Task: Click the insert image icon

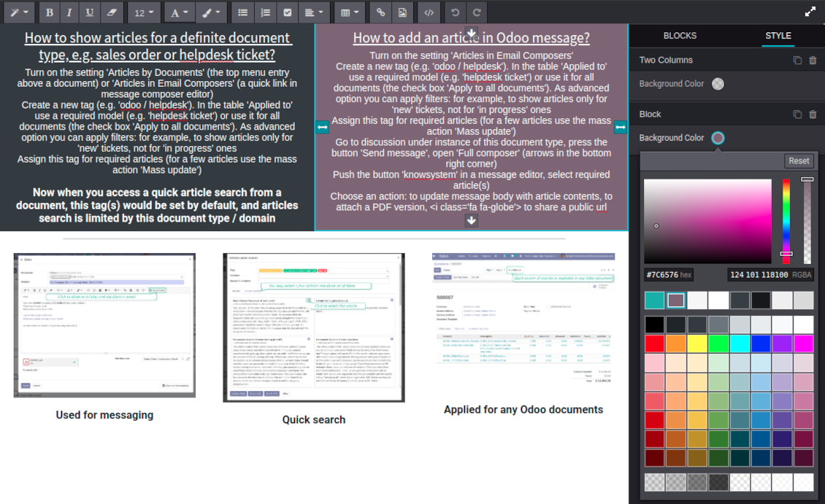Action: pos(402,12)
